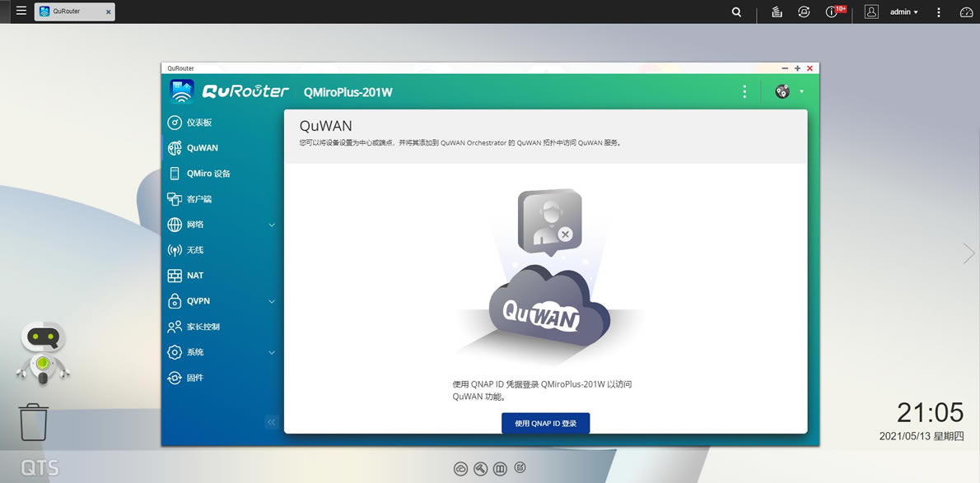Collapse the sidebar with double-arrow button
Screen dimensions: 980x483
pyautogui.click(x=271, y=422)
